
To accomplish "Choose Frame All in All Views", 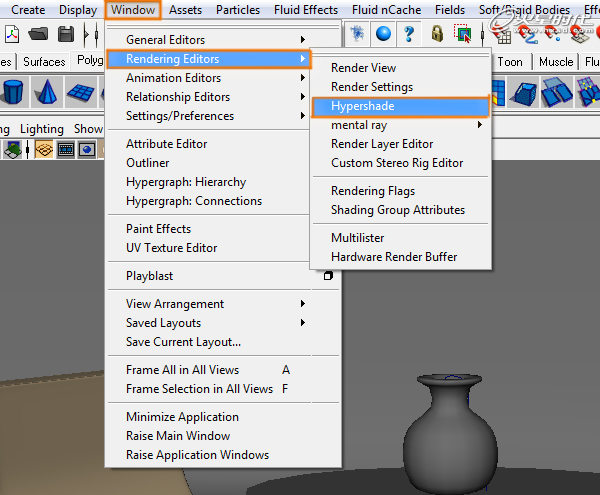I will pos(224,370).
